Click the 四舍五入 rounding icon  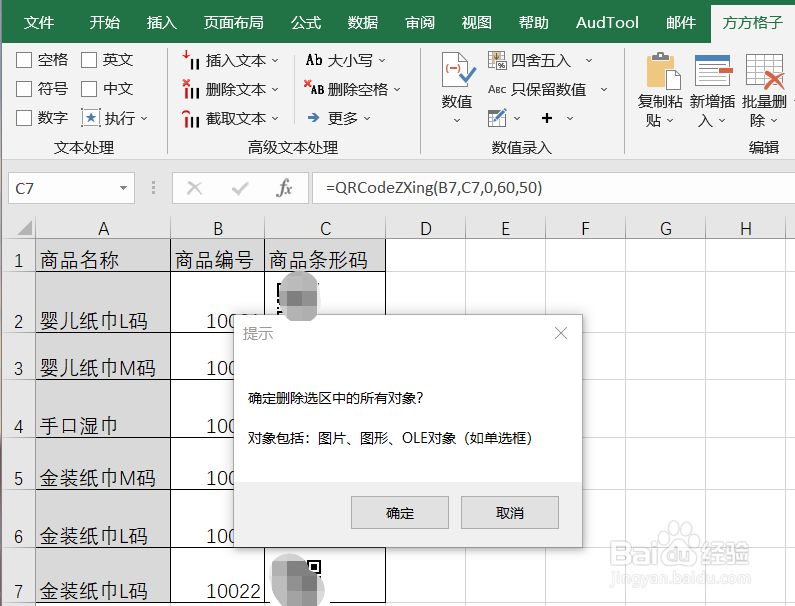point(497,60)
